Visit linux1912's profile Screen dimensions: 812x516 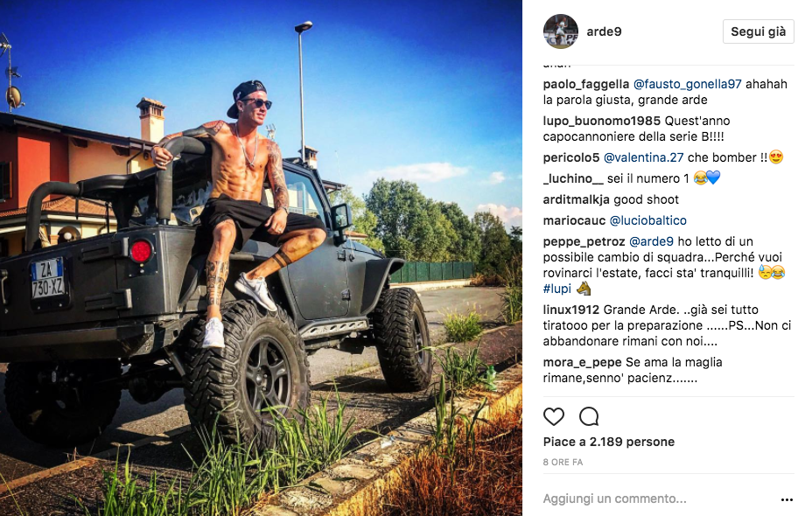point(571,310)
